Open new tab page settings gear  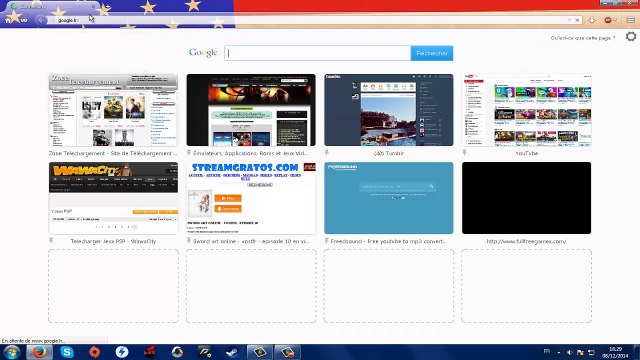point(631,37)
